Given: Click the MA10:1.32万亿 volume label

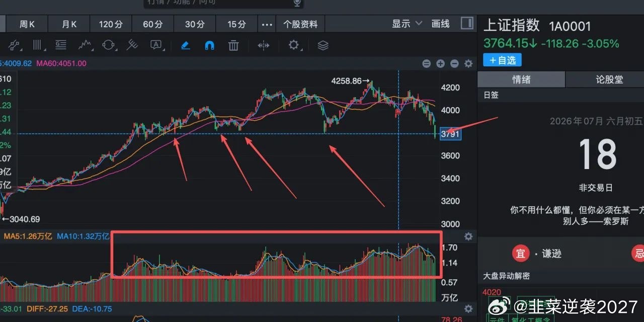Looking at the screenshot, I should coord(83,236).
